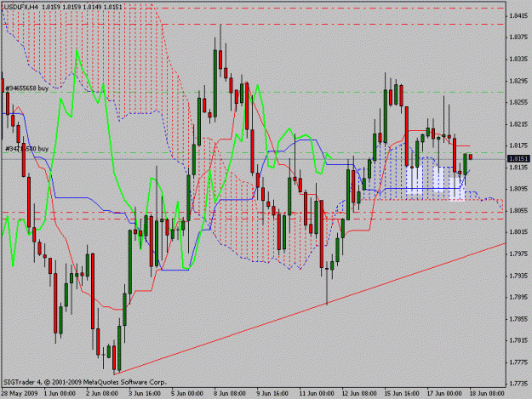Viewport: 532px width, 399px height.
Task: Click price axis label 1.7735
Action: point(518,384)
